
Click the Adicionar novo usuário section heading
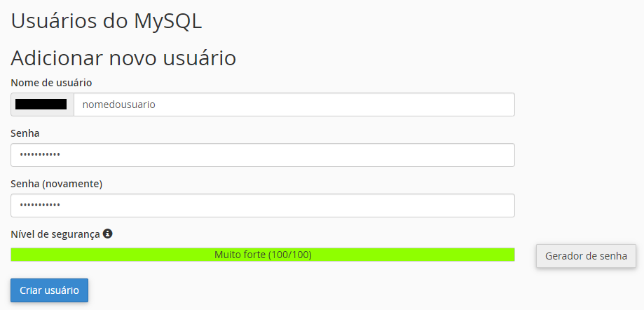(x=123, y=58)
